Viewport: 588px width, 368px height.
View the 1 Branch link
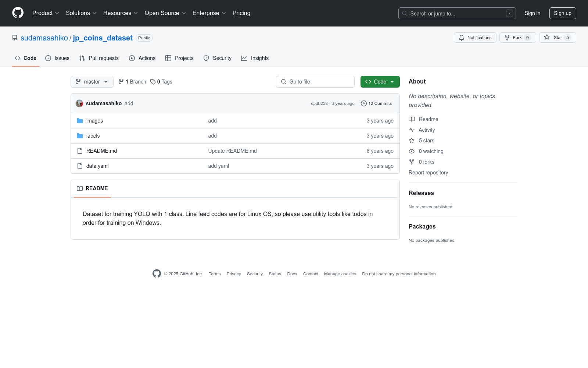[132, 82]
